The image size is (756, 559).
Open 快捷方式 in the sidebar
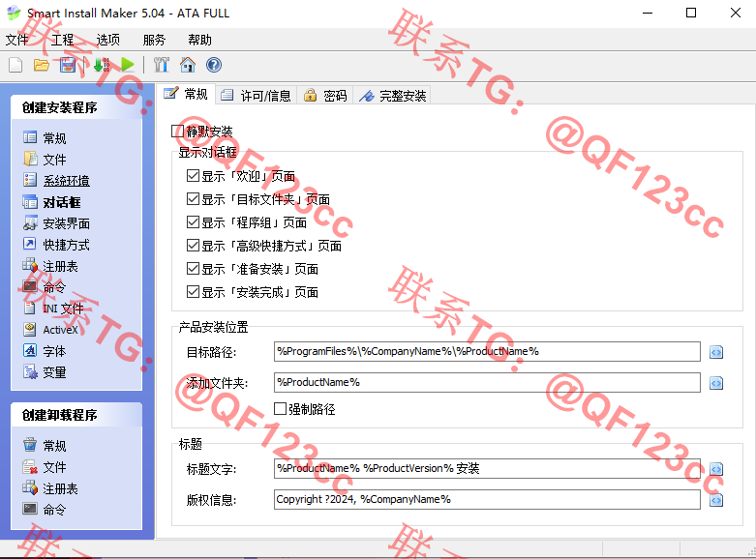pyautogui.click(x=56, y=245)
